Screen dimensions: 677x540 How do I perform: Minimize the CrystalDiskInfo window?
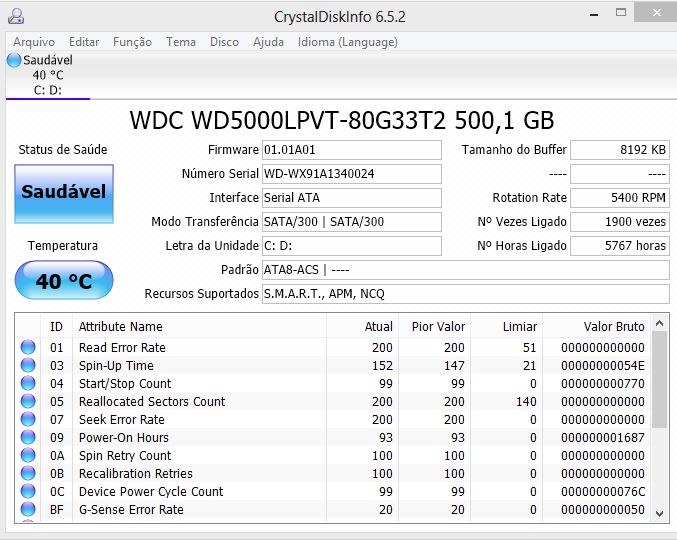click(594, 14)
